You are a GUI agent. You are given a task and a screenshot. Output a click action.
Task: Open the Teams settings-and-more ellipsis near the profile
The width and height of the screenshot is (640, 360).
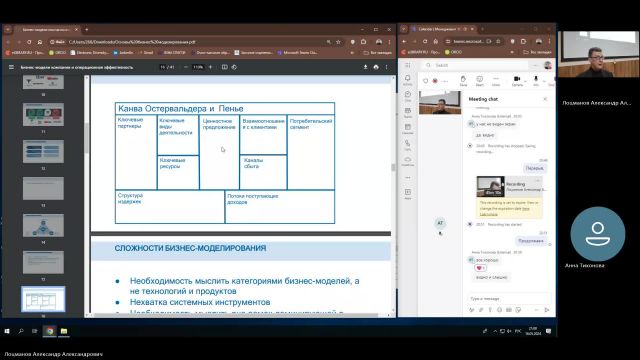[x=535, y=65]
